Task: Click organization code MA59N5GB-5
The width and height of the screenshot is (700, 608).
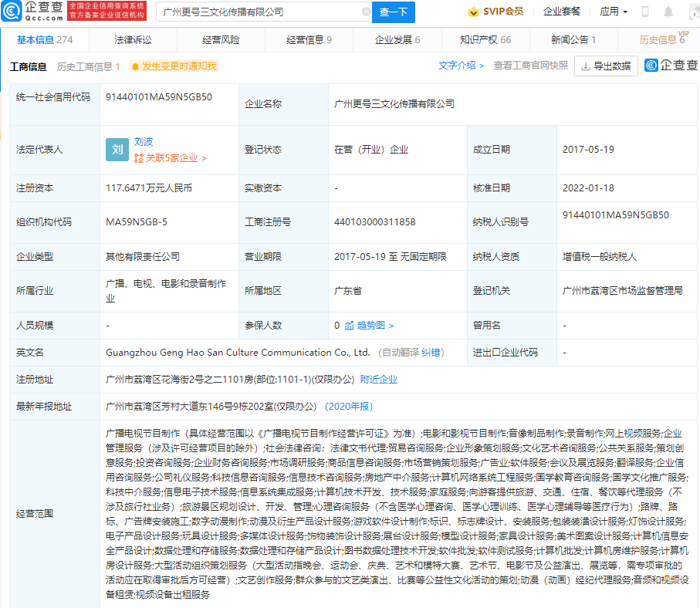Action: 136,222
